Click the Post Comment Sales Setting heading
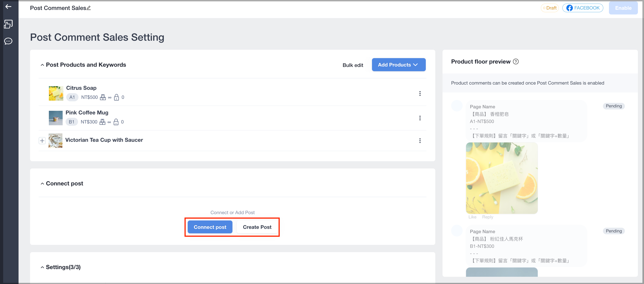The image size is (644, 284). 97,38
